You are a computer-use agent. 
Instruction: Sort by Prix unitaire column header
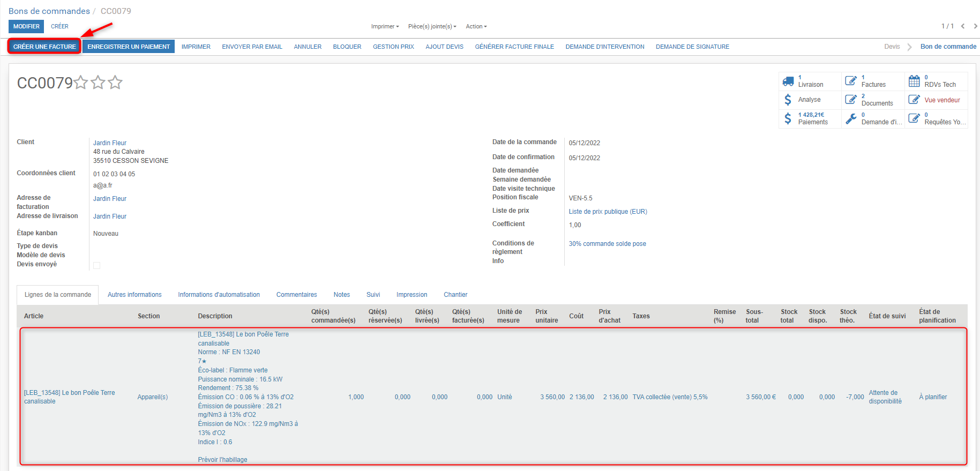pyautogui.click(x=547, y=316)
